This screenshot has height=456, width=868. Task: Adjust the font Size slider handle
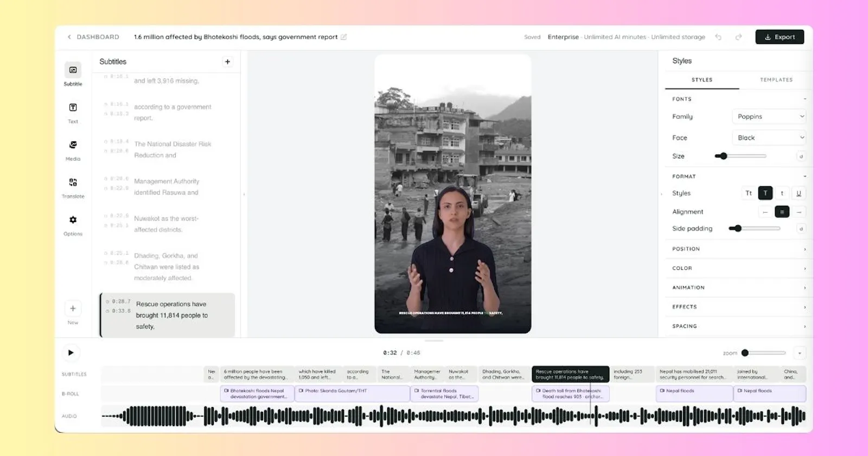coord(723,156)
